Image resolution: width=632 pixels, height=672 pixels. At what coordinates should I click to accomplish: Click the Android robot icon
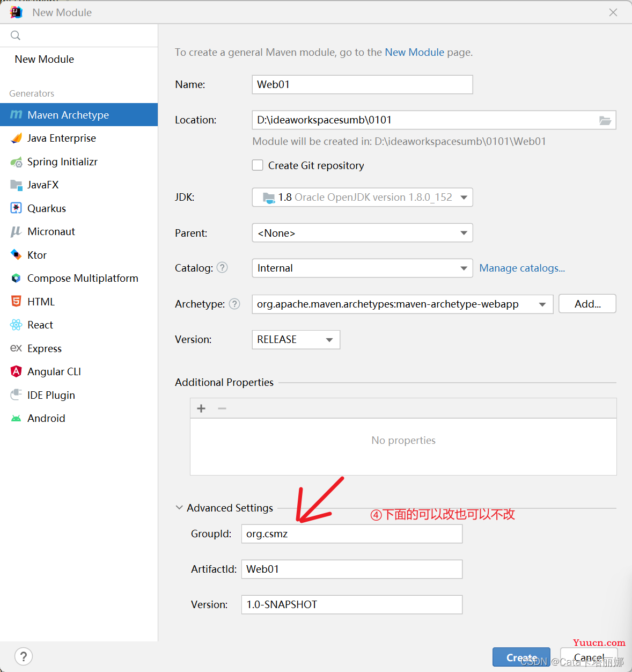[x=16, y=418]
